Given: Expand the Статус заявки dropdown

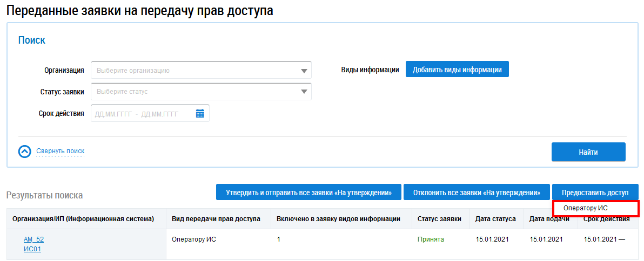Looking at the screenshot, I should tap(201, 92).
